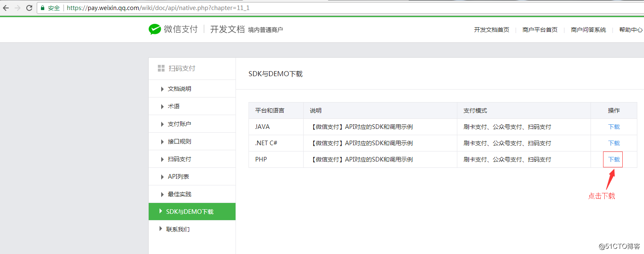Viewport: 644px width, 254px height.
Task: Click 商户平台首页 in top navigation
Action: (540, 30)
